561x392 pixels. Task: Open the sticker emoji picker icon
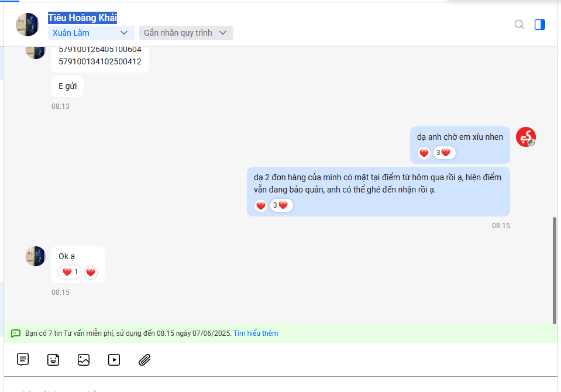[x=53, y=359]
